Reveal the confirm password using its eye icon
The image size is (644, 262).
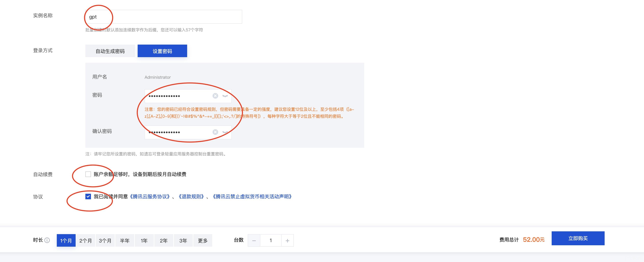[225, 132]
